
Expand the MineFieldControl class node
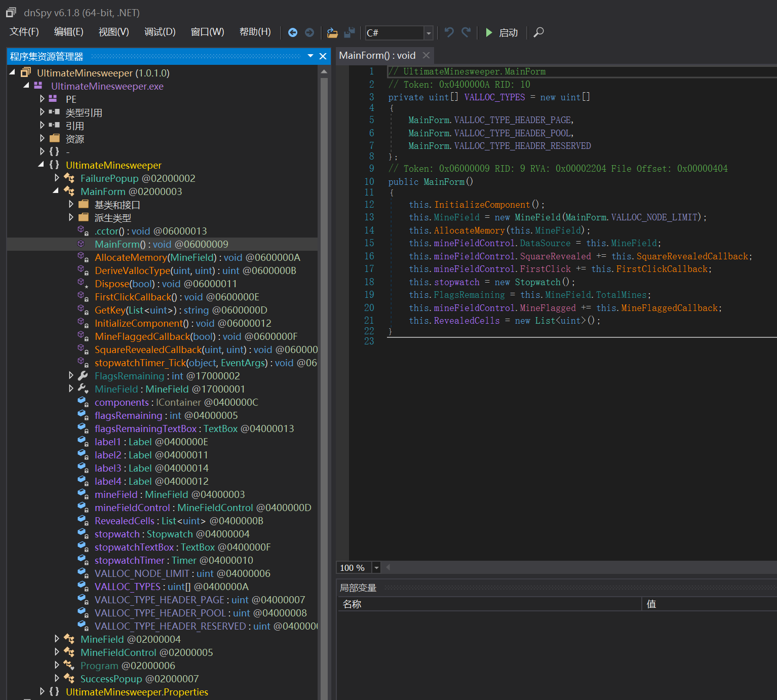[57, 652]
